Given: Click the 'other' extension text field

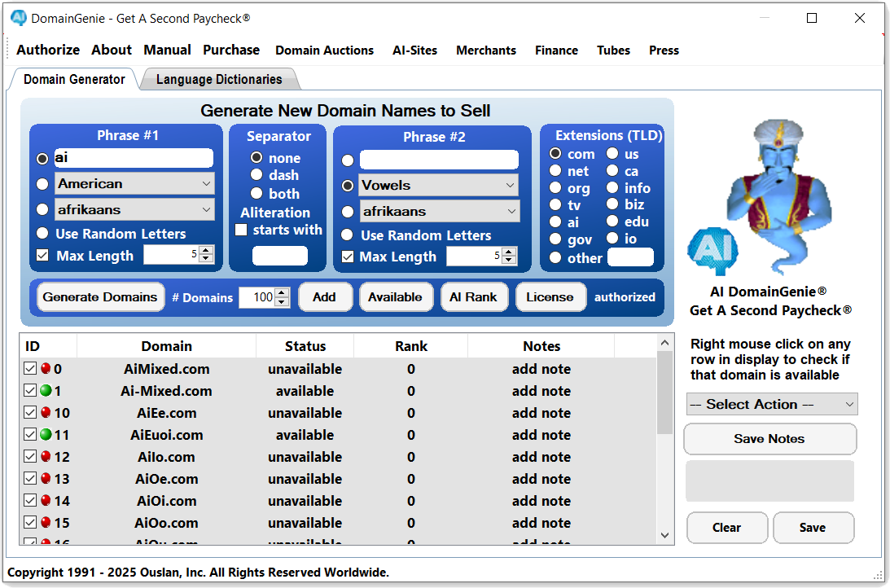Looking at the screenshot, I should point(630,257).
